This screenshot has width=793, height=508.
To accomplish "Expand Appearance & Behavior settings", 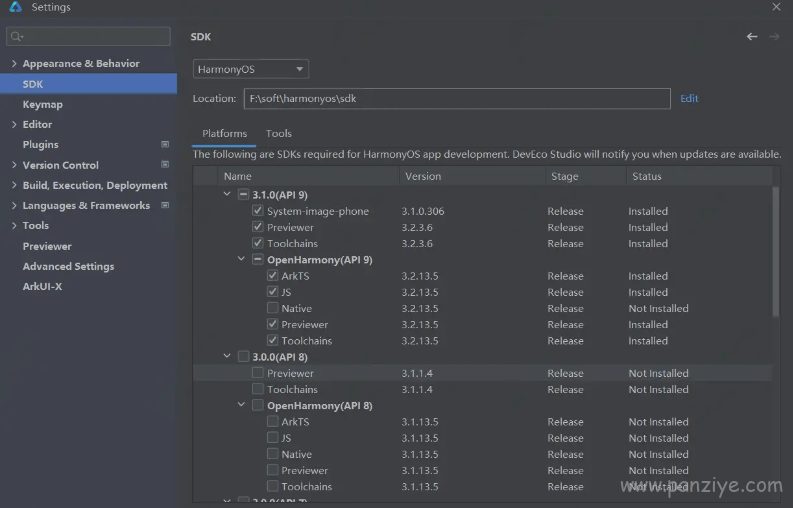I will [x=14, y=63].
